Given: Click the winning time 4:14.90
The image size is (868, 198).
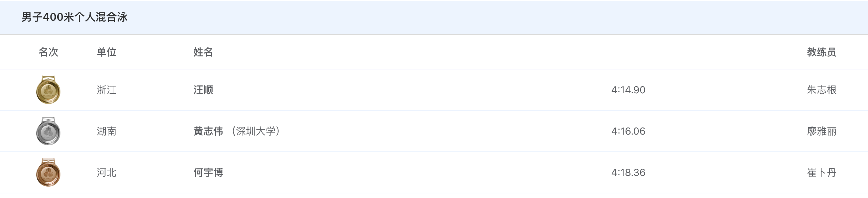Looking at the screenshot, I should coord(628,90).
